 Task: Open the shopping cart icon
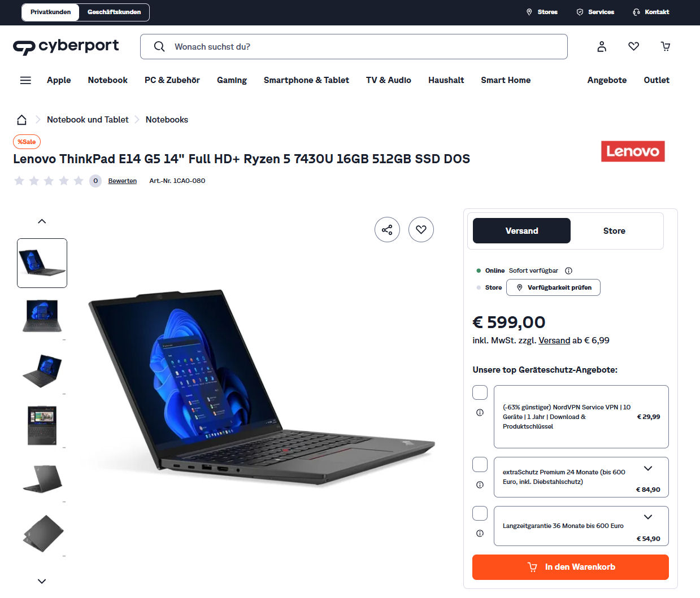pos(666,46)
